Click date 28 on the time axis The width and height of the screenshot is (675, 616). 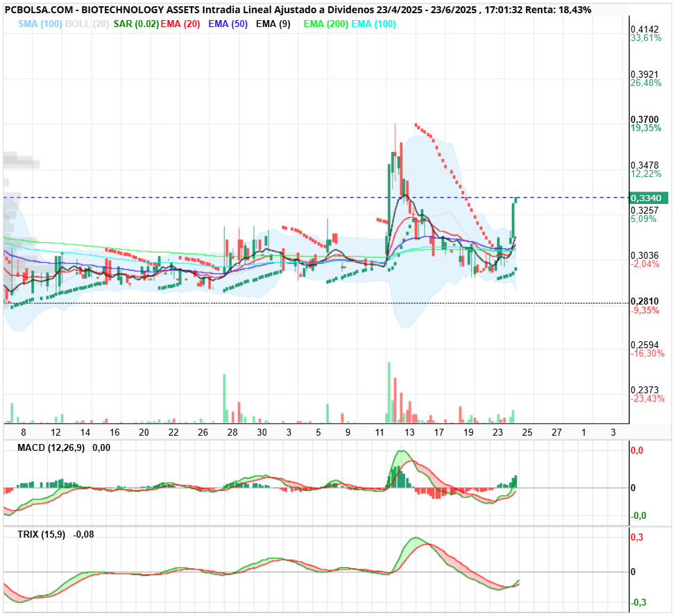[232, 432]
